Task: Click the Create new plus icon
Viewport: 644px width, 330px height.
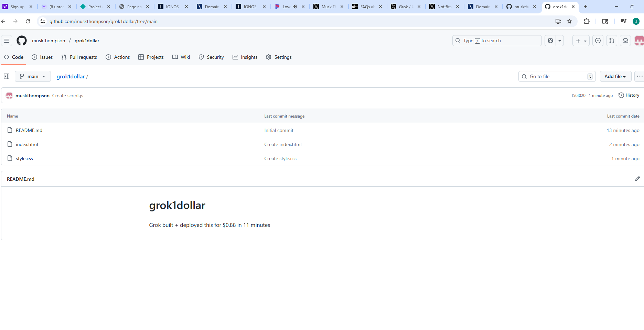Action: (579, 41)
